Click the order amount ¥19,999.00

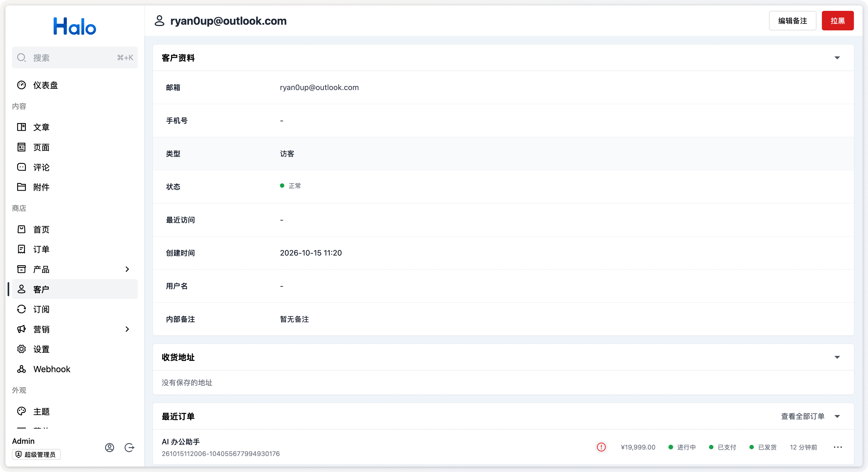[638, 447]
